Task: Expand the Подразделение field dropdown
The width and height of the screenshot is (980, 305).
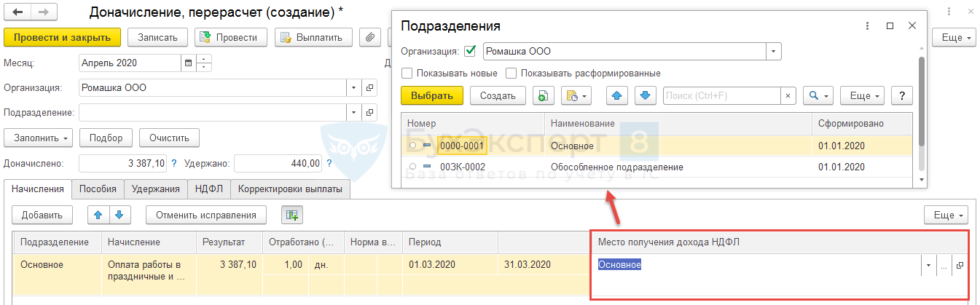Action: [x=354, y=113]
